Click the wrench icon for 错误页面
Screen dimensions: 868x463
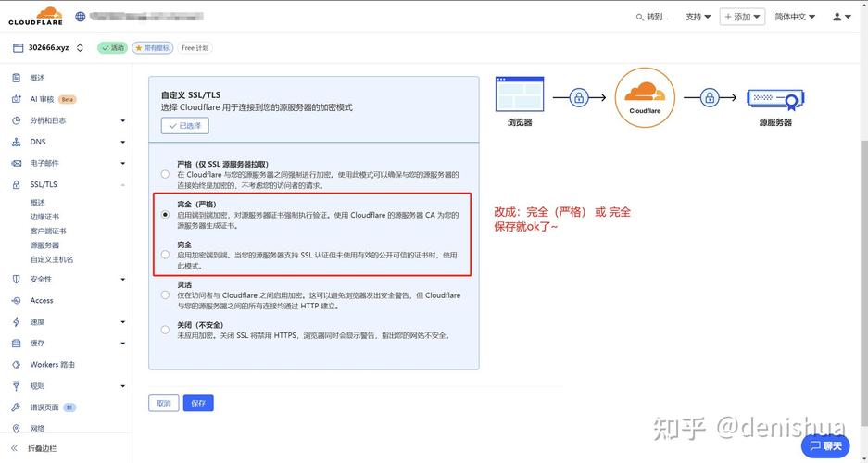coord(17,407)
